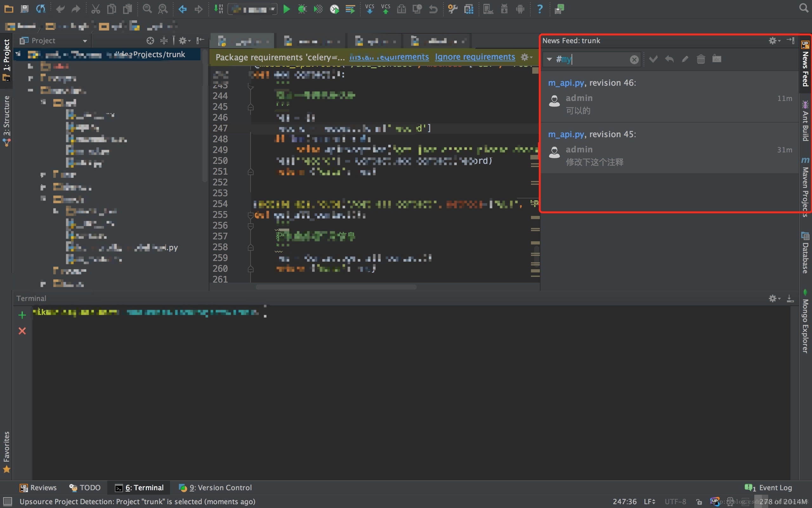
Task: Click the Cut scissors icon
Action: tap(95, 9)
